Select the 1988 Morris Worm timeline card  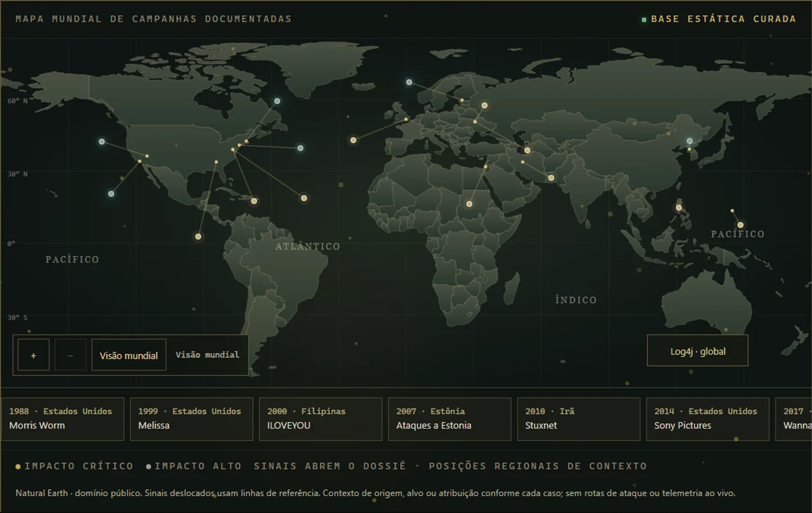62,419
